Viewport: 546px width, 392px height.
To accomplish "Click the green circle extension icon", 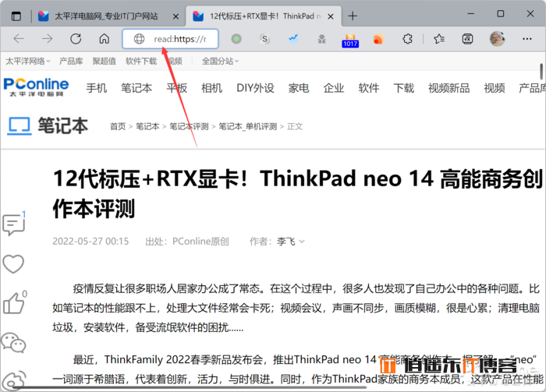I will pos(236,39).
